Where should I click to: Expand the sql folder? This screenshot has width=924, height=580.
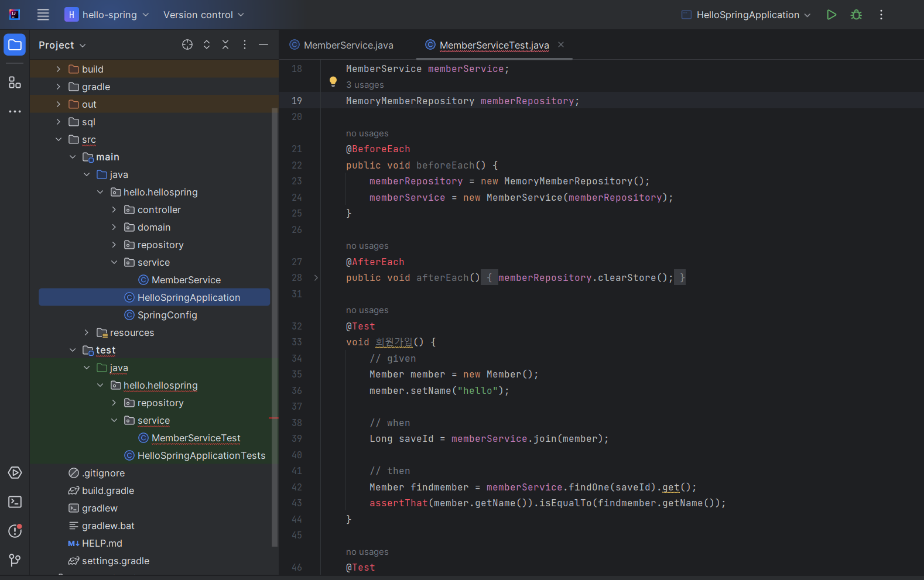coord(58,122)
